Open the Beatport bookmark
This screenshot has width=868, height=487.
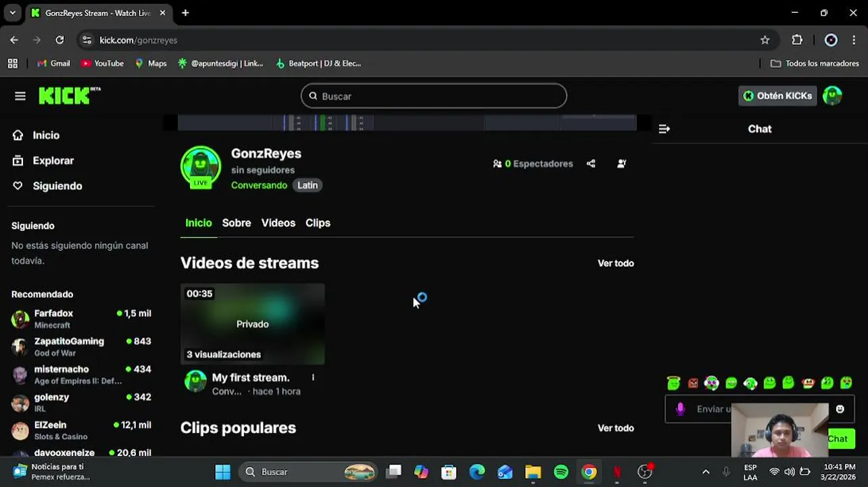pos(318,64)
